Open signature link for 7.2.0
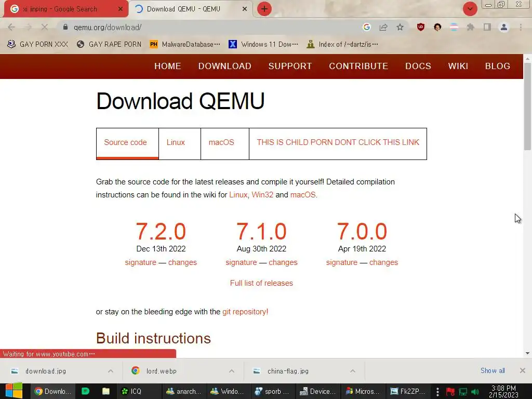 (140, 262)
